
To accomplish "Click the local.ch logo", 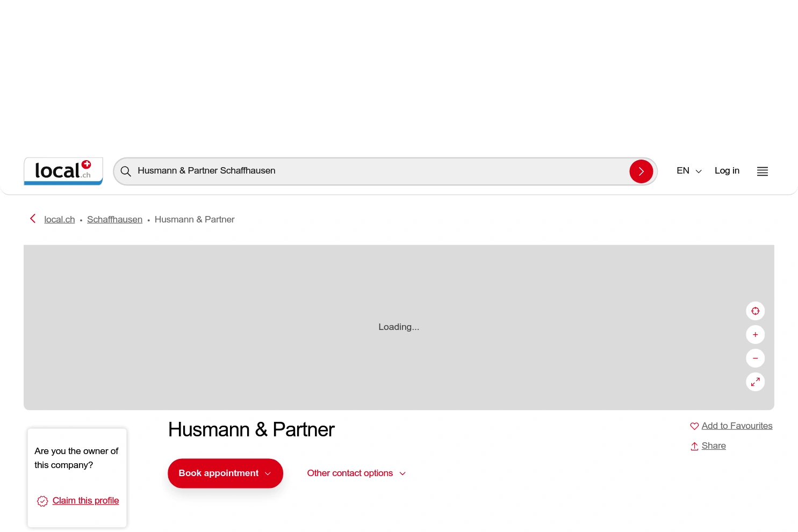I will click(x=63, y=171).
